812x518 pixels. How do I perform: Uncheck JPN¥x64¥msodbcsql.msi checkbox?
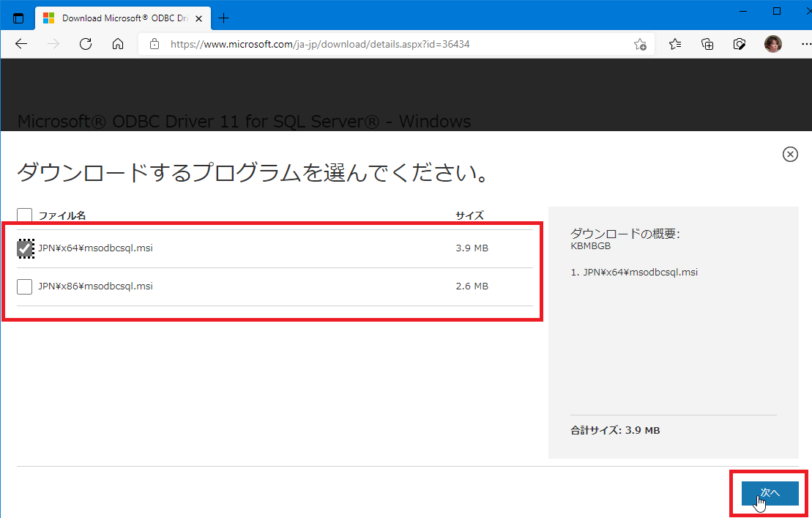click(25, 248)
